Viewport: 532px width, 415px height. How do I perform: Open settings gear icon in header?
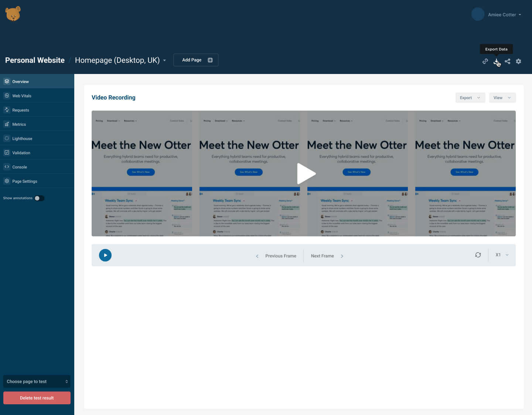[x=519, y=61]
